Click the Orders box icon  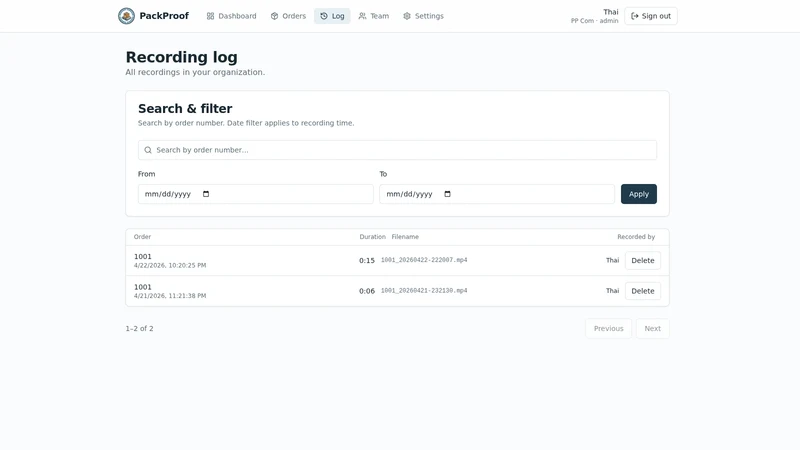274,16
